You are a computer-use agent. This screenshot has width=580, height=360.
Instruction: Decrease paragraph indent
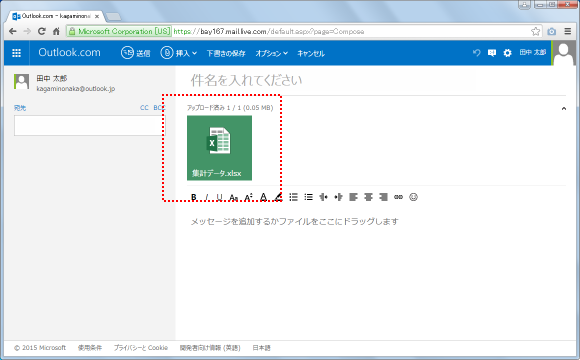[323, 197]
